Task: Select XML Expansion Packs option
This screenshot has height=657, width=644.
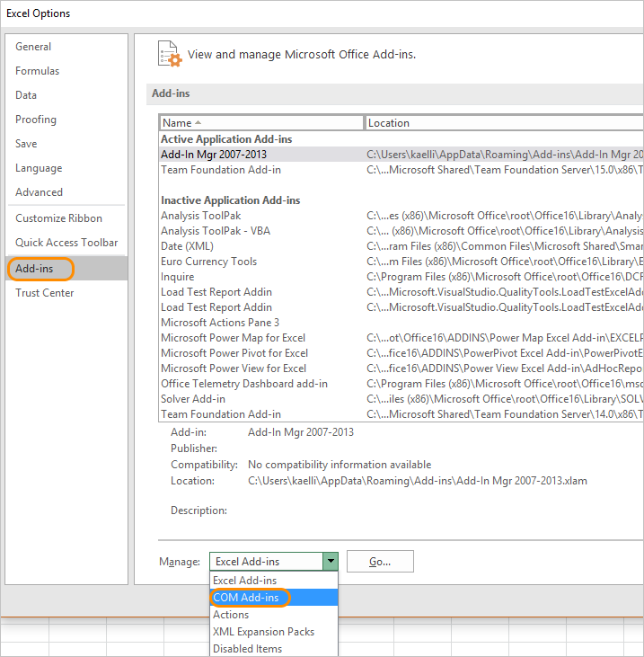Action: pos(263,632)
